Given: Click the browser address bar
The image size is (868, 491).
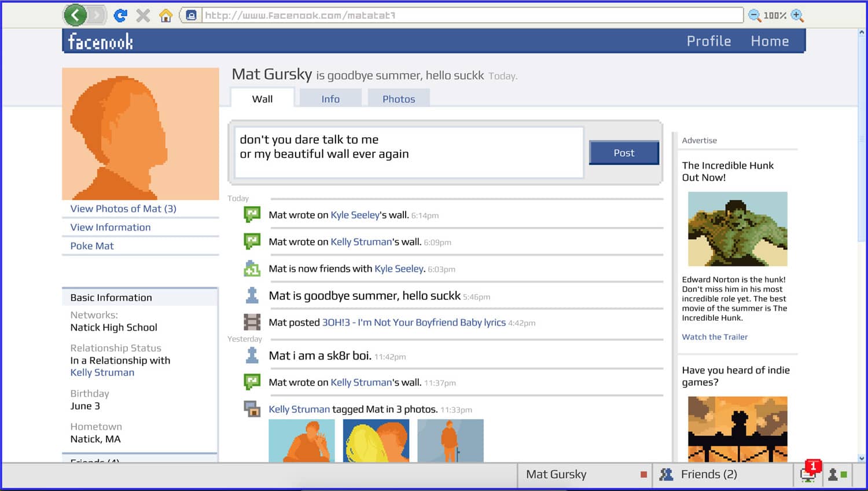Looking at the screenshot, I should (x=472, y=16).
